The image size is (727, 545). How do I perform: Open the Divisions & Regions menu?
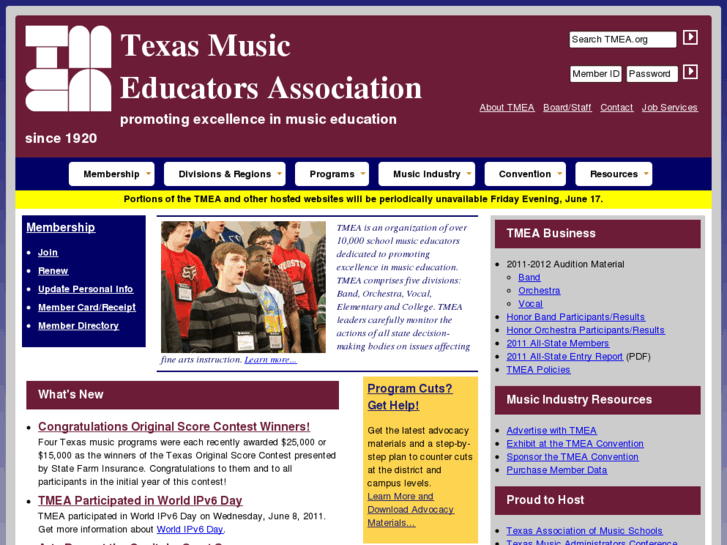tap(224, 174)
